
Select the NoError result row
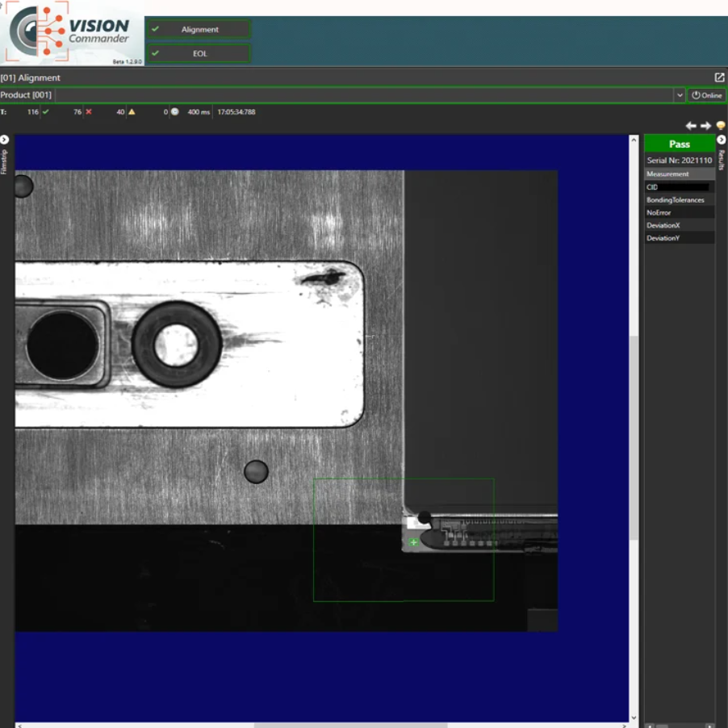pos(680,212)
